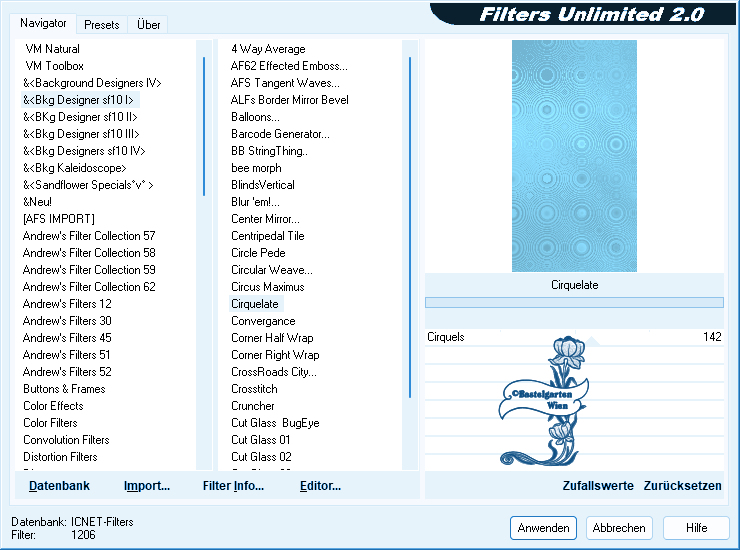The image size is (740, 550).
Task: Choose Circle Pede filter
Action: pos(258,253)
